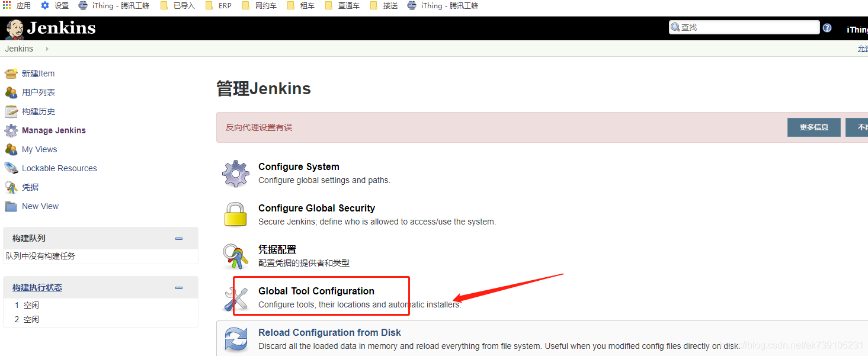Click the Jenkins breadcrumb link
Screen dimensions: 868x356
point(19,49)
